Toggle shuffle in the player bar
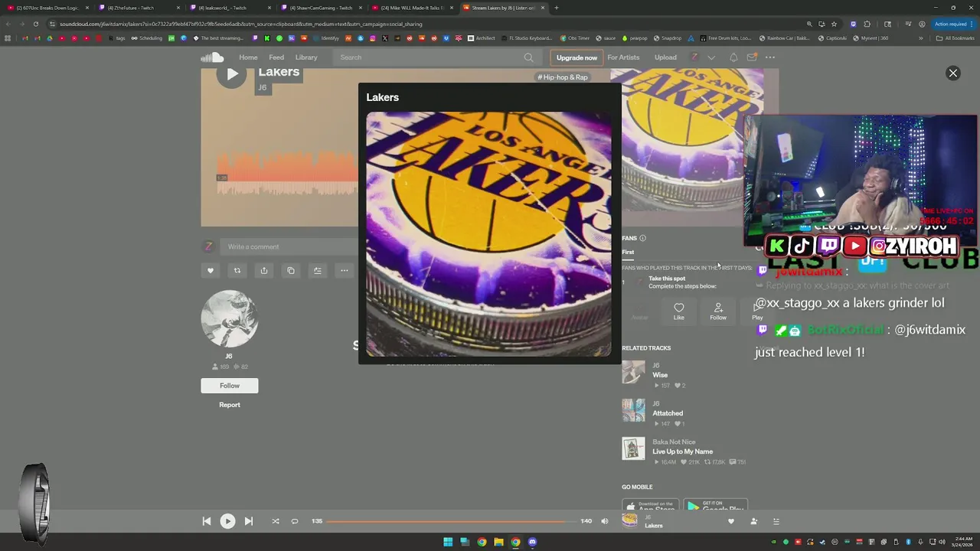This screenshot has width=980, height=551. 276,521
